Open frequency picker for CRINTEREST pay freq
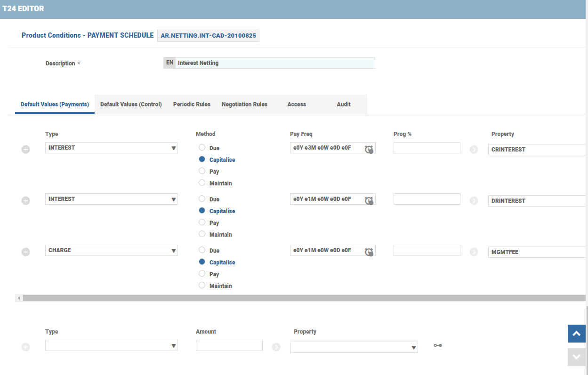 [x=369, y=149]
